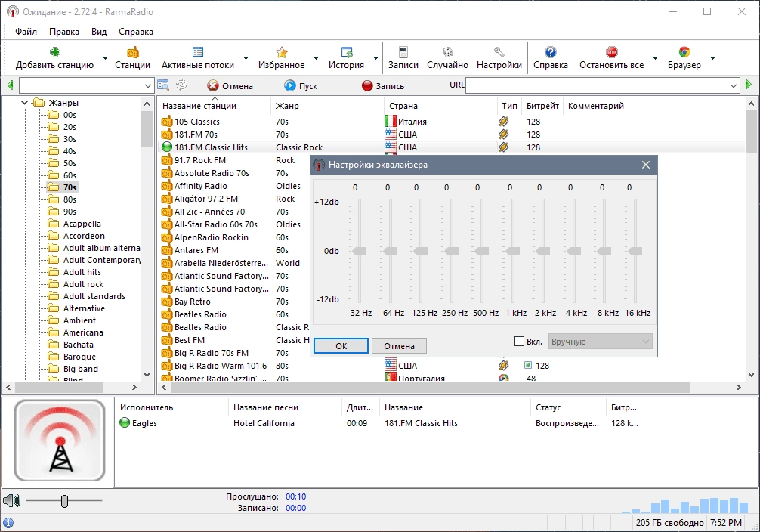The image size is (760, 532).
Task: Open the Справка menu
Action: click(136, 32)
